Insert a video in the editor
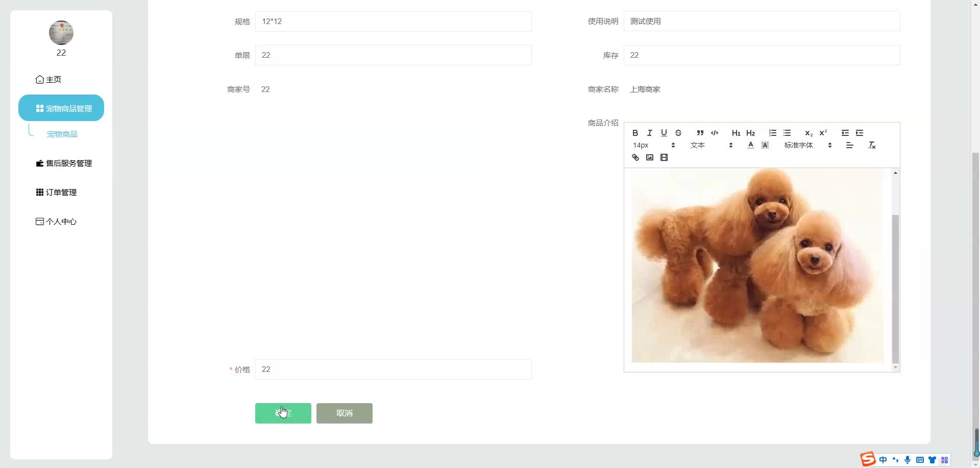The image size is (980, 468). tap(664, 157)
